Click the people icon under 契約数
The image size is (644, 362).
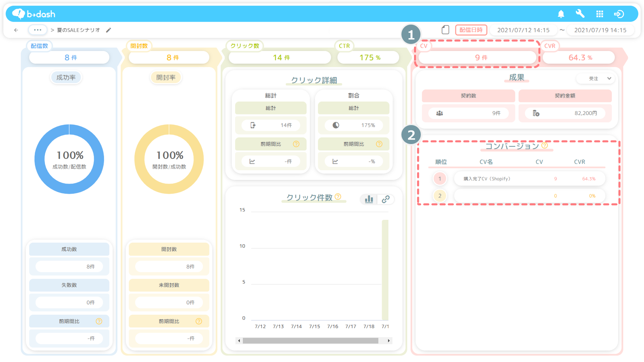[440, 113]
